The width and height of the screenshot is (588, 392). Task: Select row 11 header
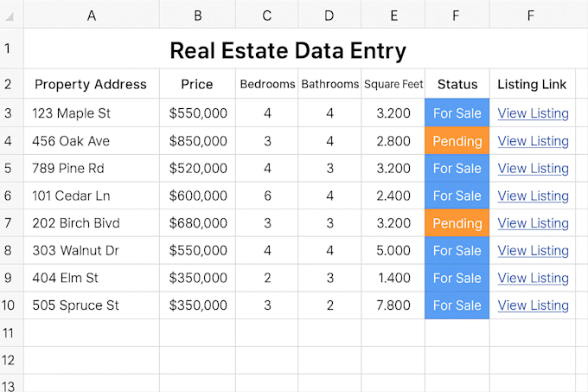point(8,333)
